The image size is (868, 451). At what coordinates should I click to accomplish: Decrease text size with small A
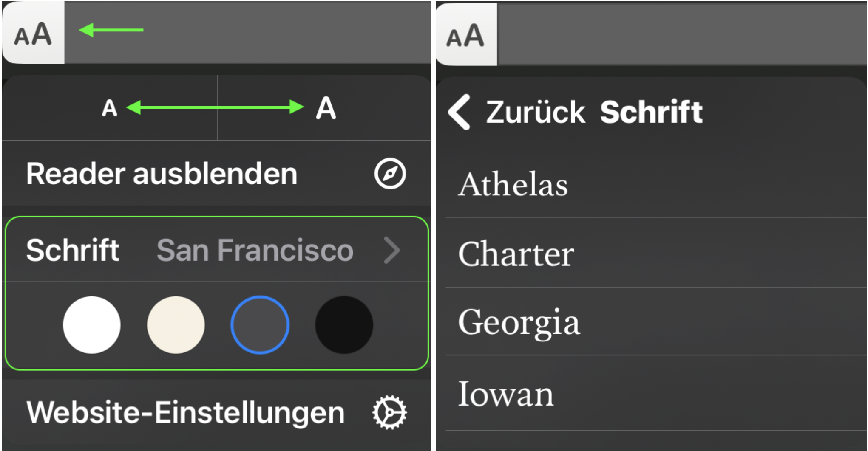pyautogui.click(x=109, y=108)
